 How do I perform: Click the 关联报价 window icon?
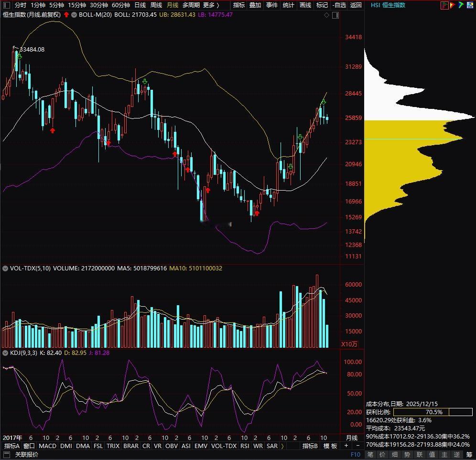tap(7, 455)
